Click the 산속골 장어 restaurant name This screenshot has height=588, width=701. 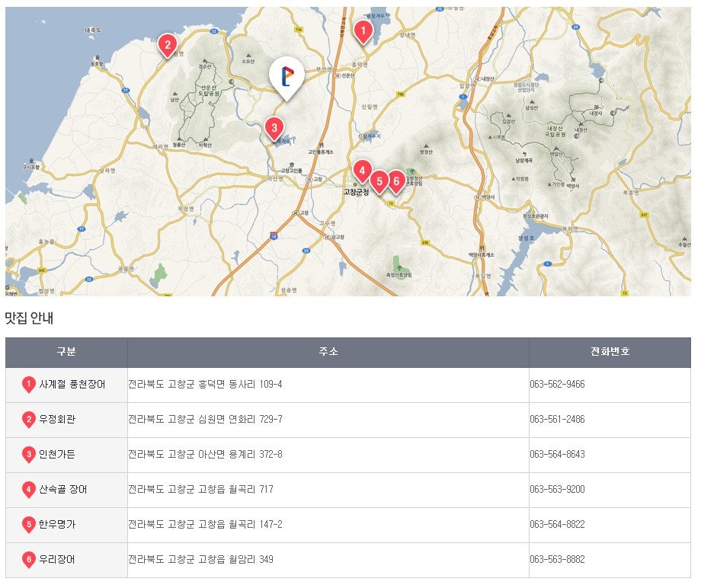[63, 490]
